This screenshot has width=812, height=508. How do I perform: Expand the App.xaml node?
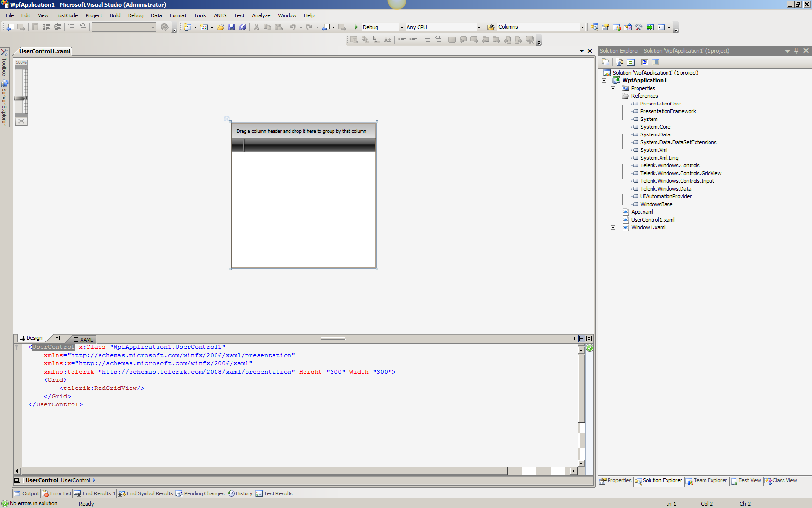coord(613,212)
